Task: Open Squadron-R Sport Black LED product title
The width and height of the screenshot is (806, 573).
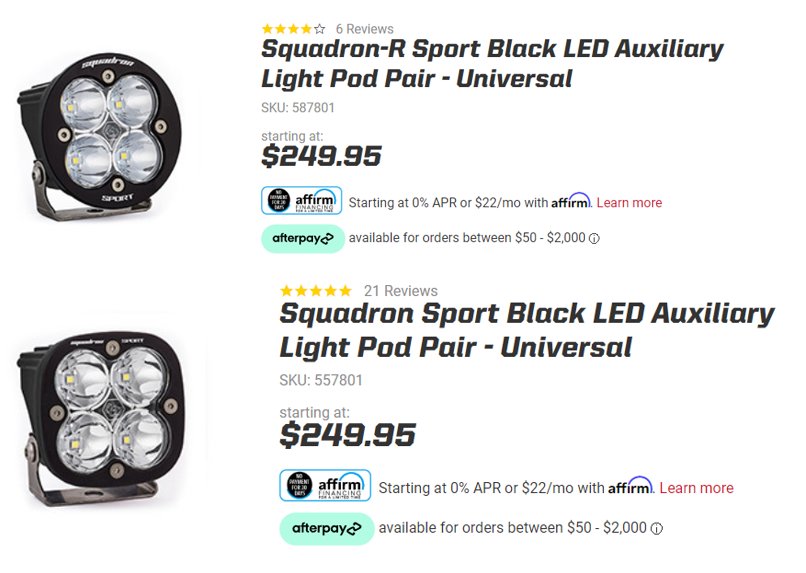Action: pos(492,64)
